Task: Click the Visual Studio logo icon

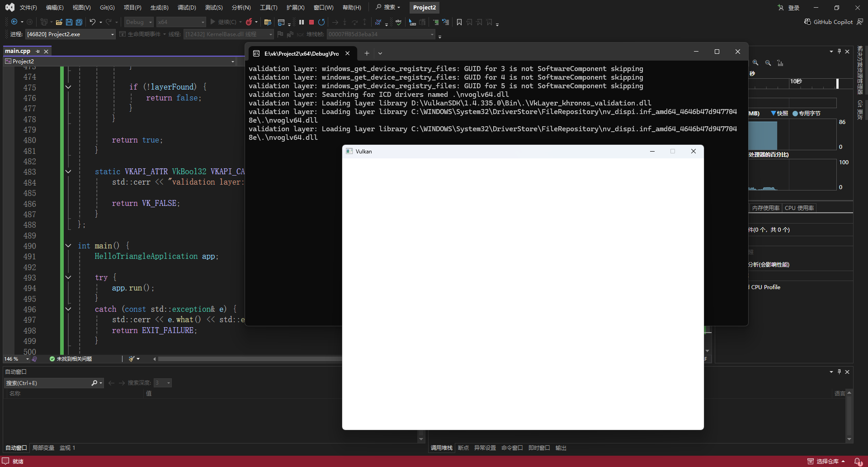Action: [9, 7]
